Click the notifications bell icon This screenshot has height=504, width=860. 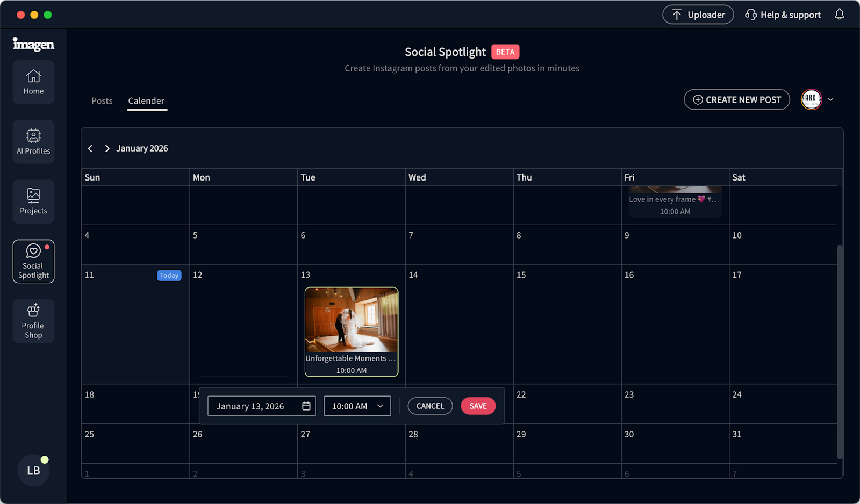(839, 15)
